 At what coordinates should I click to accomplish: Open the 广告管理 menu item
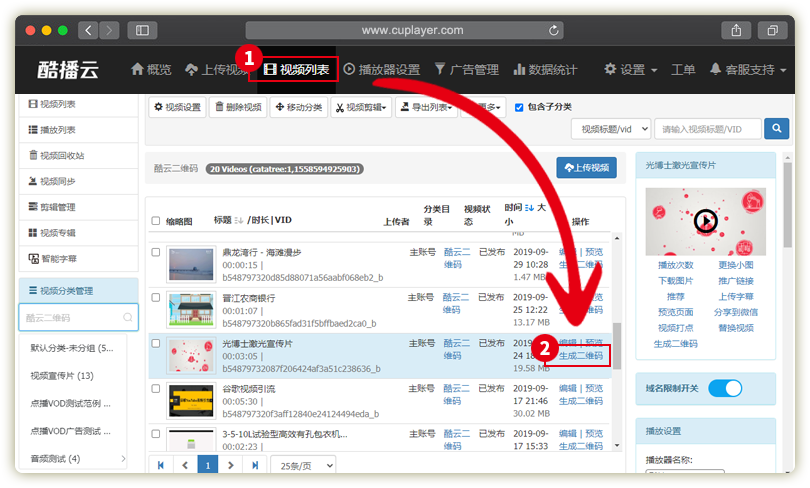tap(466, 69)
